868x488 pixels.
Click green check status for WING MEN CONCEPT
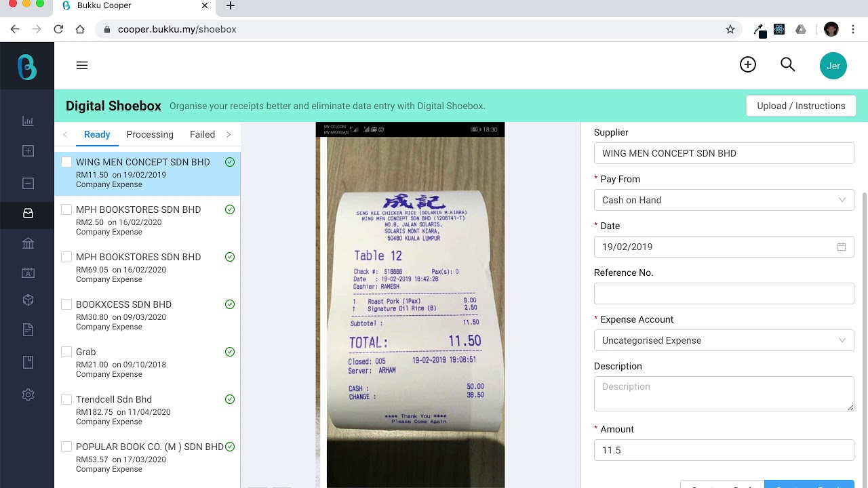click(x=230, y=162)
